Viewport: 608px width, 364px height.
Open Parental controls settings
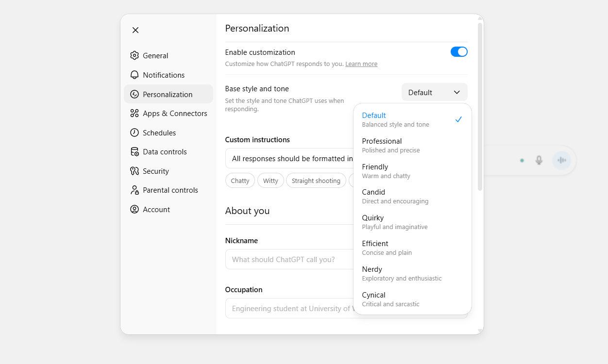pyautogui.click(x=169, y=190)
